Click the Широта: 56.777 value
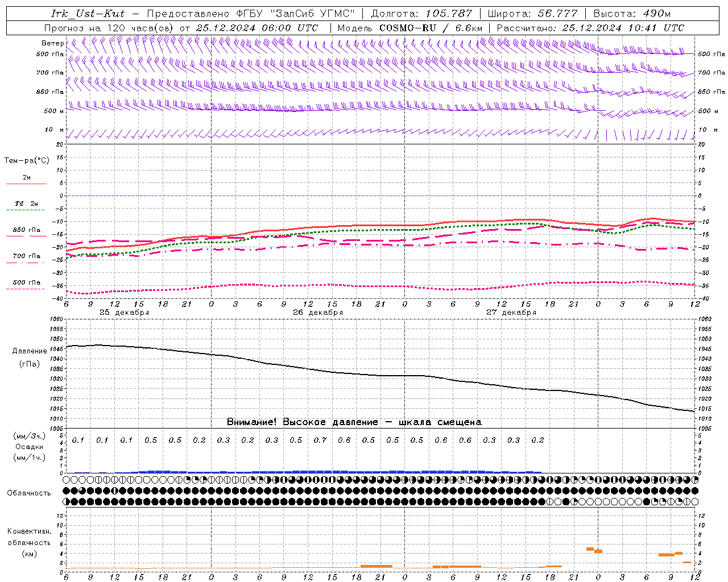This screenshot has height=582, width=728. tap(532, 14)
